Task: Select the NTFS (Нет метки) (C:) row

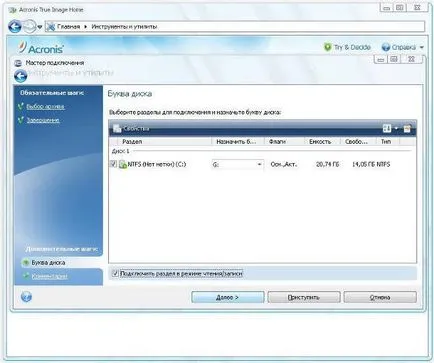Action: click(x=262, y=164)
